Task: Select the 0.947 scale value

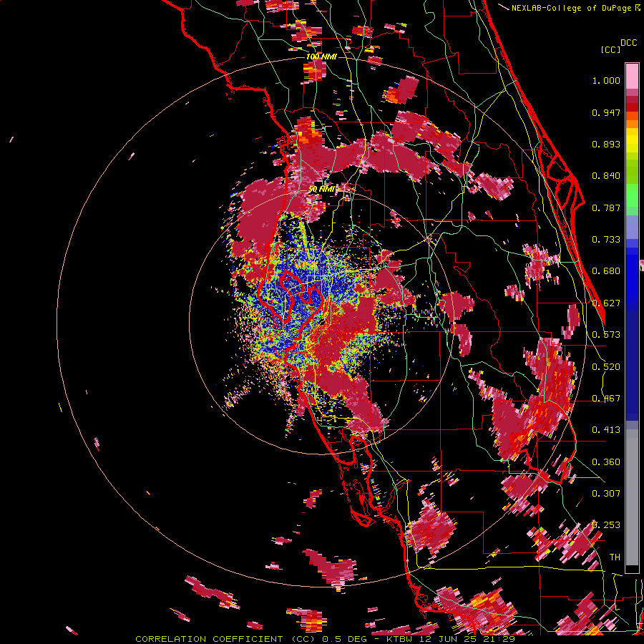Action: pyautogui.click(x=606, y=112)
